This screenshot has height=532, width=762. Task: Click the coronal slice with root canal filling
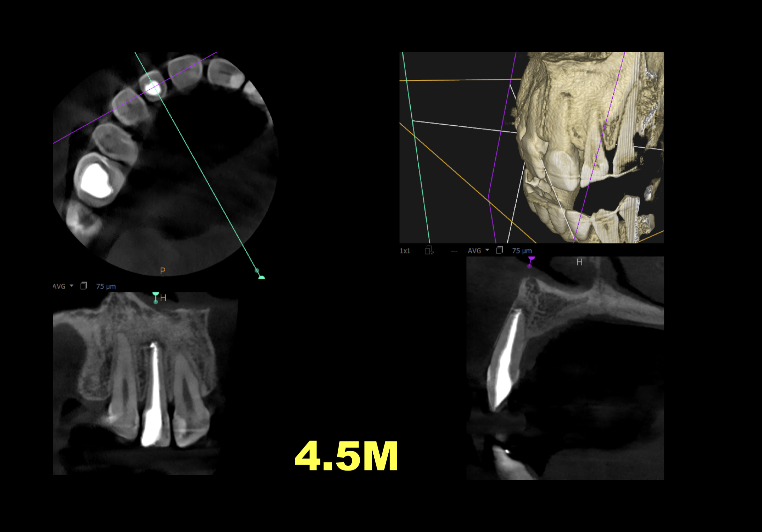[x=146, y=383]
